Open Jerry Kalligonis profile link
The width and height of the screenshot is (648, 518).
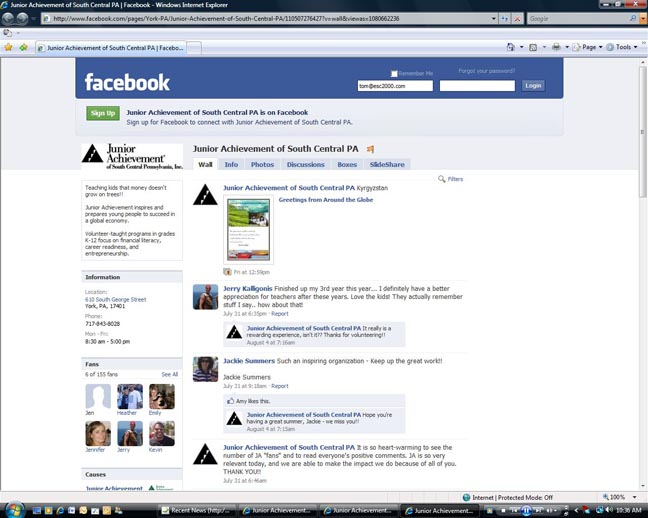click(x=248, y=289)
